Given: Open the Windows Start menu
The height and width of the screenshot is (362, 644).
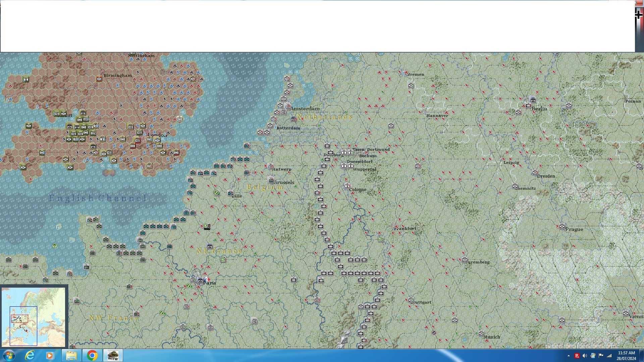Looking at the screenshot, I should (x=9, y=355).
